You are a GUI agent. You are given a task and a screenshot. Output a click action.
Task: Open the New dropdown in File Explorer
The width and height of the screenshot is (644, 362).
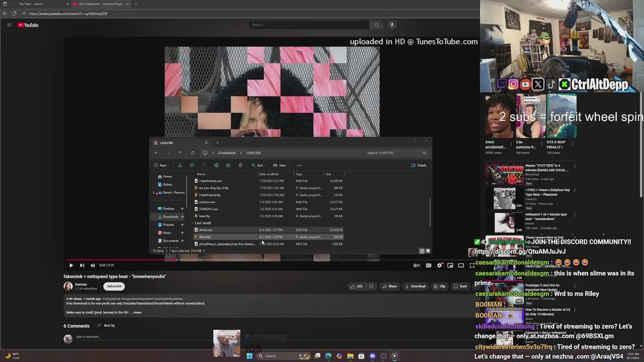pyautogui.click(x=161, y=165)
